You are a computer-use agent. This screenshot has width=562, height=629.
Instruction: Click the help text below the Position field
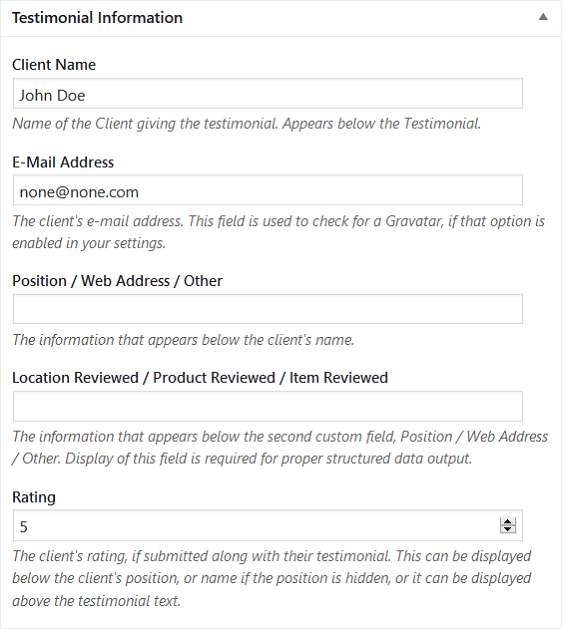183,340
